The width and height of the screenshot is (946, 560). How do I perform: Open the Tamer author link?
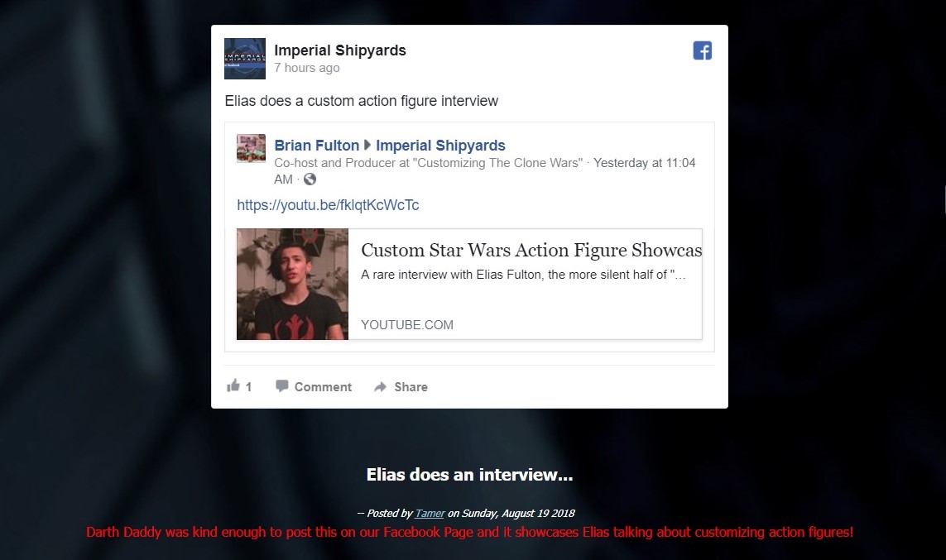430,514
